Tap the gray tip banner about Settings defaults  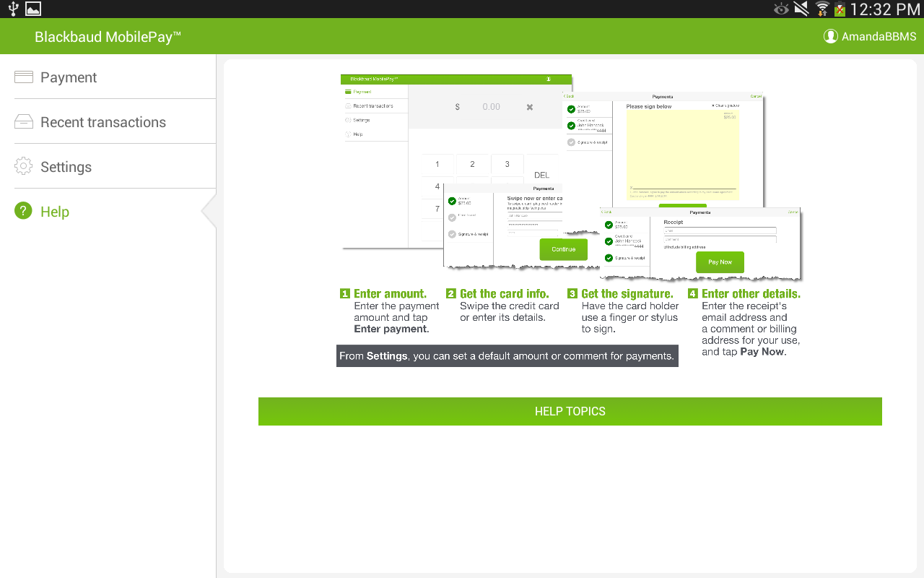(507, 355)
